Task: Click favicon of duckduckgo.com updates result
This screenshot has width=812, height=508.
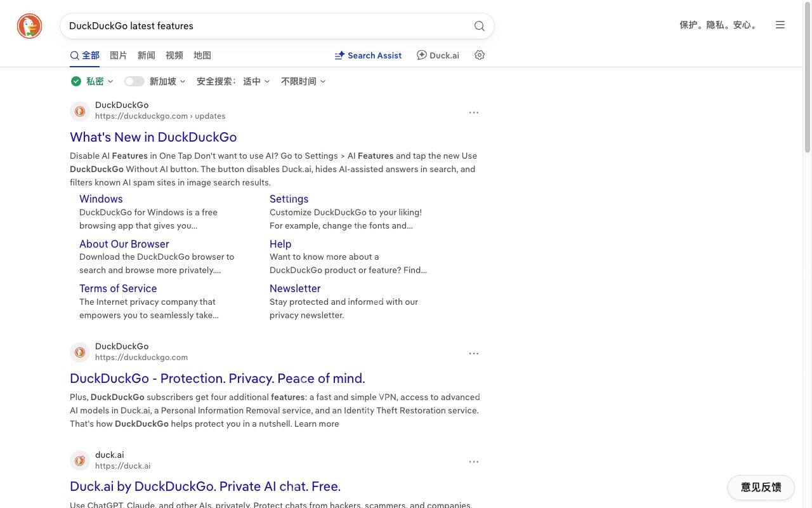Action: point(80,111)
